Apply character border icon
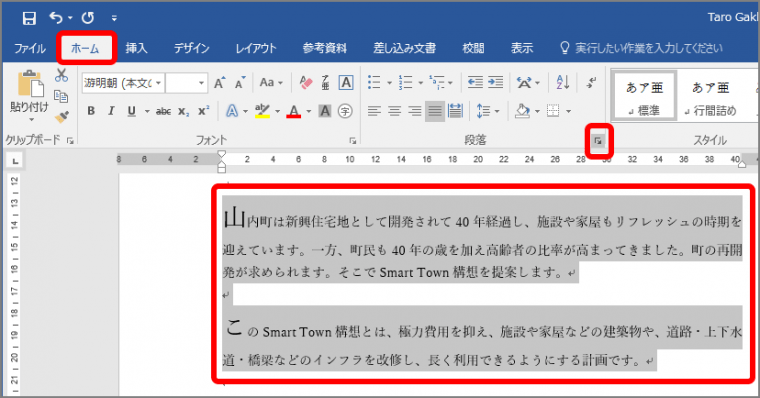Viewport: 760px width, 398px height. tap(346, 83)
